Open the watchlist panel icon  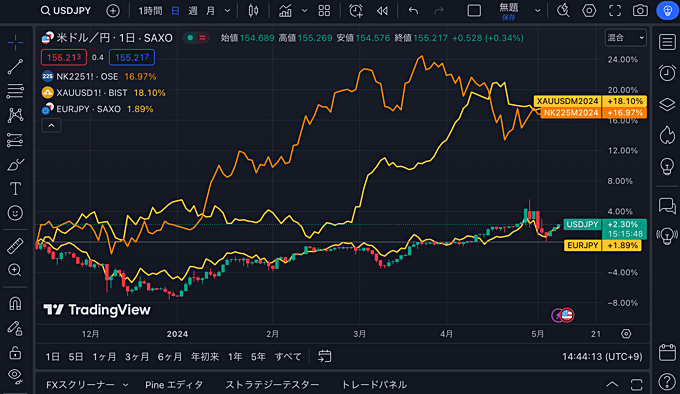click(667, 42)
